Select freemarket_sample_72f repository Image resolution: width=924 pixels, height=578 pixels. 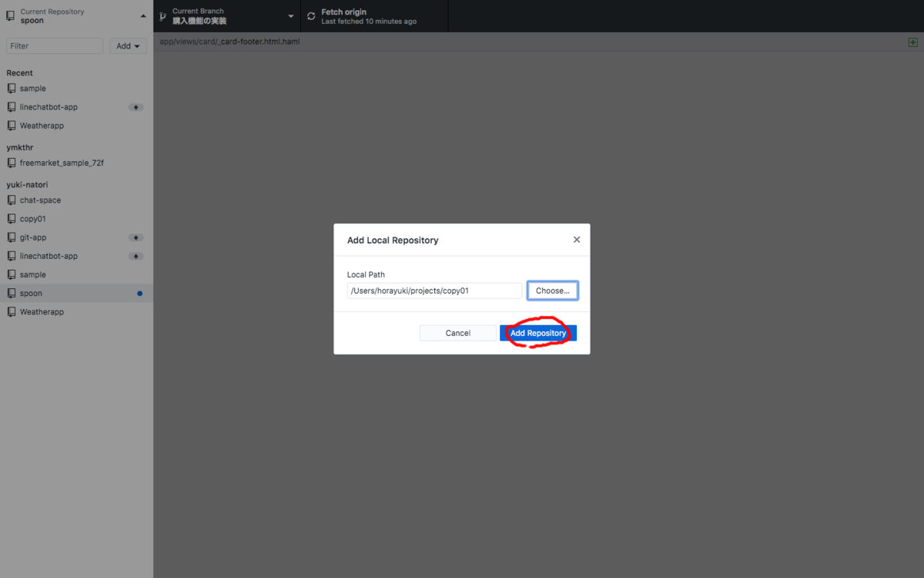coord(76,163)
